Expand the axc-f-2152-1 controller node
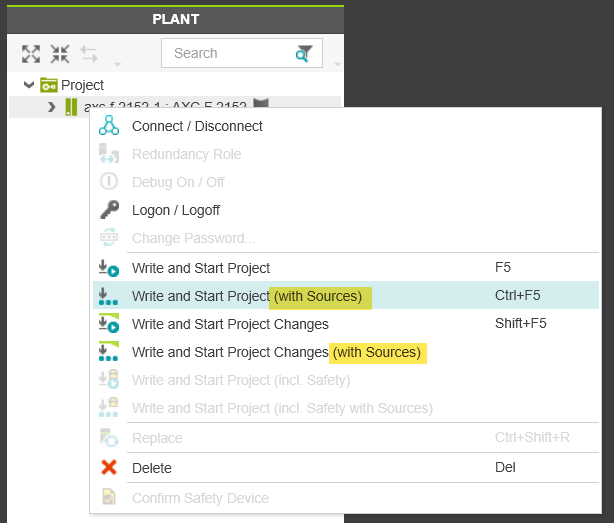Screen dimensions: 614x523 tap(51, 106)
